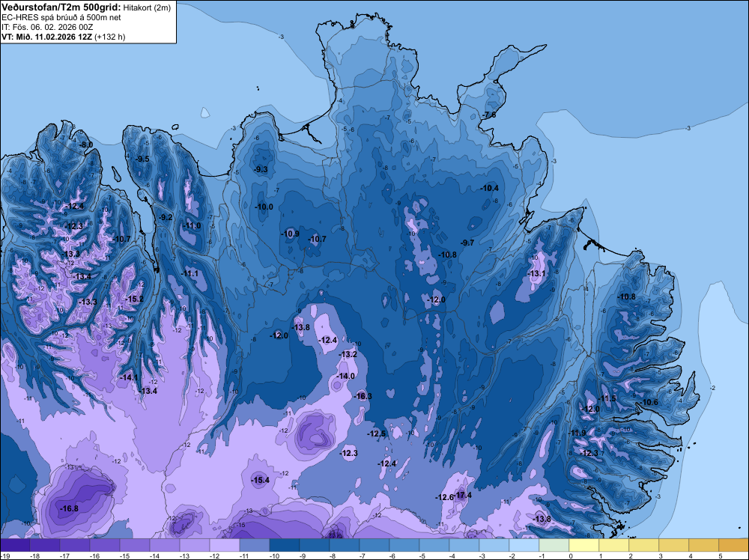Click the -9.5 temperature value

142,159
